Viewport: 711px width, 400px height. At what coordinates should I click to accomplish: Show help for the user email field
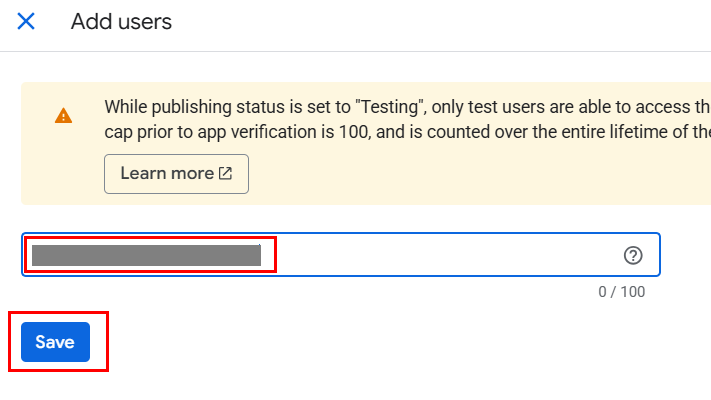(x=633, y=255)
